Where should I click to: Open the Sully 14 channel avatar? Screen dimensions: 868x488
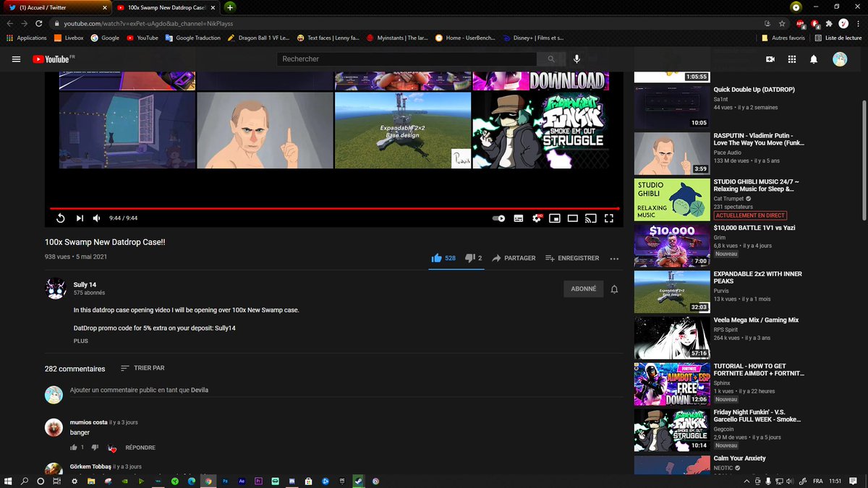click(x=56, y=288)
